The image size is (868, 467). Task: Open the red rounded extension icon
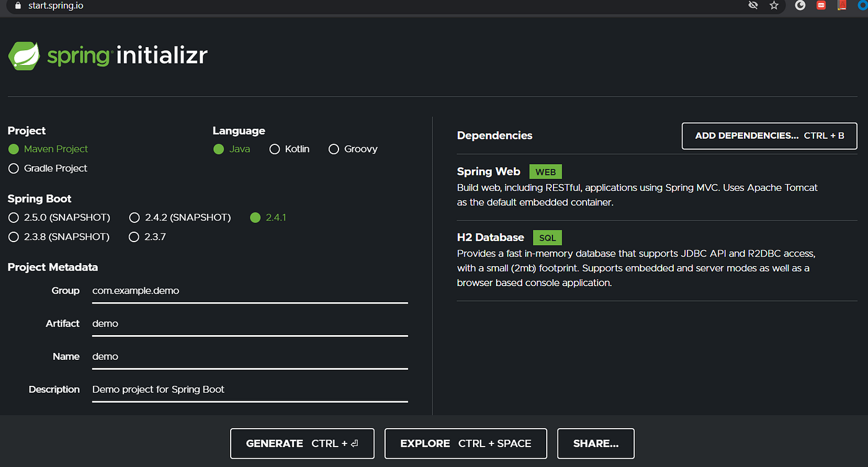point(821,6)
